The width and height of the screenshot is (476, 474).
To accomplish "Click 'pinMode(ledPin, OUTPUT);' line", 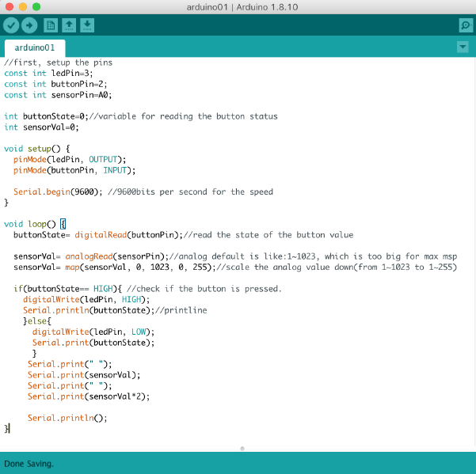I will point(70,160).
